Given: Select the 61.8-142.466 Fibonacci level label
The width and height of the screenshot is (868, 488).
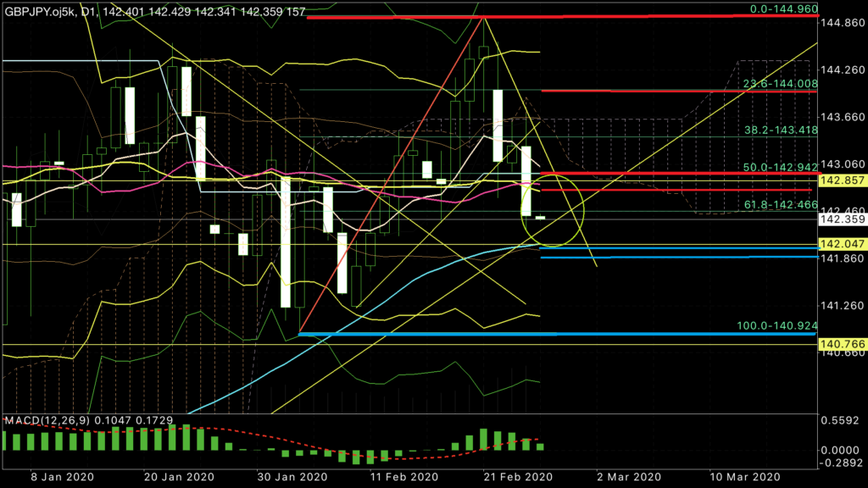Looking at the screenshot, I should tap(781, 205).
